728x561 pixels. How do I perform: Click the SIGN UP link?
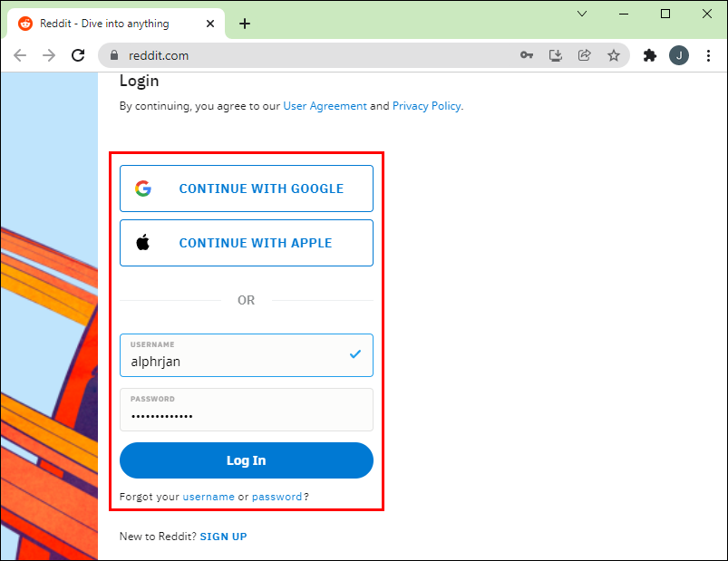pos(223,537)
